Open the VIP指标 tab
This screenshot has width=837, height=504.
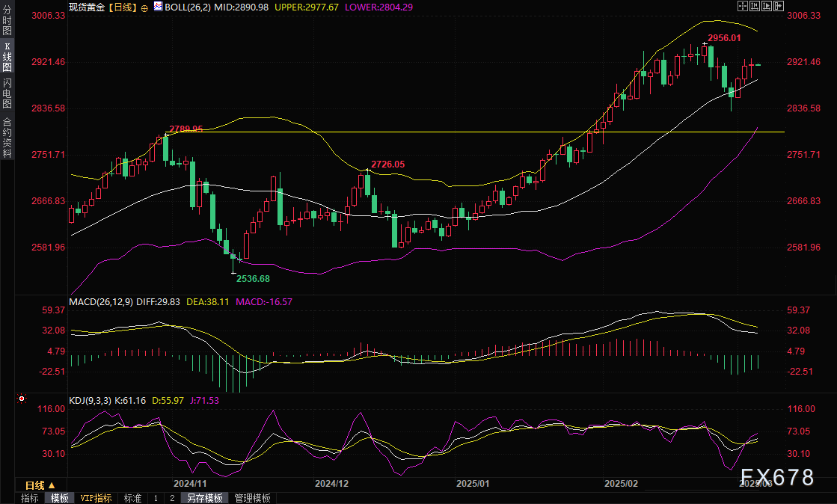96,498
